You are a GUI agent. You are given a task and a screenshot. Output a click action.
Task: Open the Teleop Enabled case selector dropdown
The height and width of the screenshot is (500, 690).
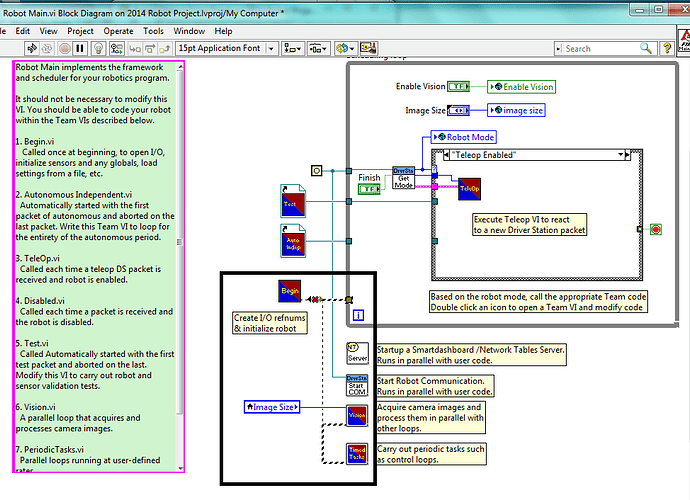tap(620, 155)
